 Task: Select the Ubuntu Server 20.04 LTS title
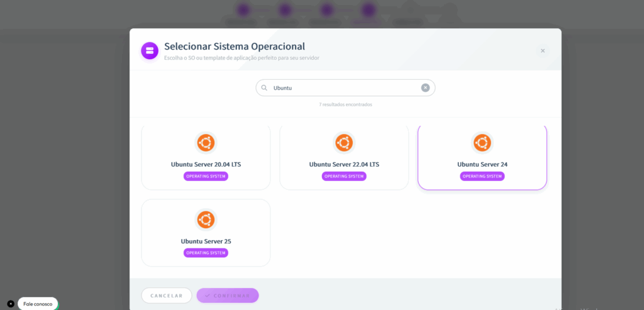click(206, 164)
